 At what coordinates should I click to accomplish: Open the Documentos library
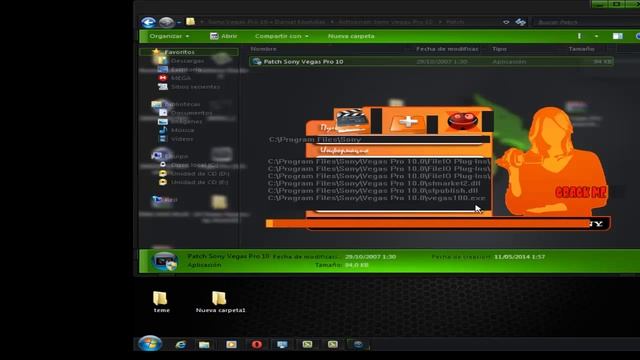pos(191,113)
